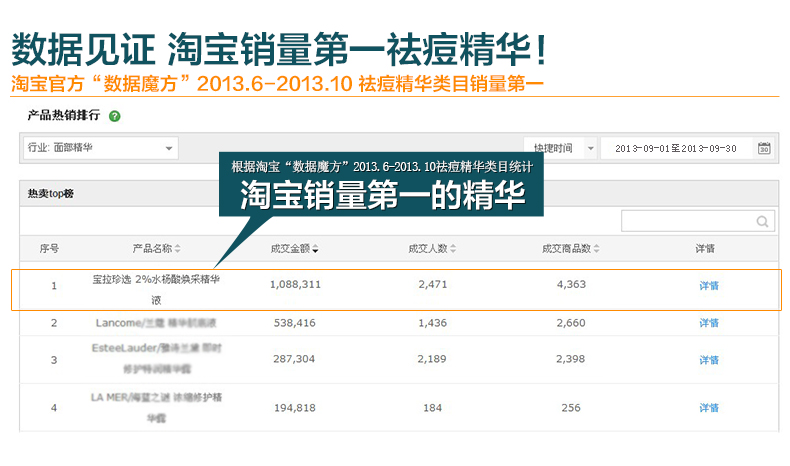Click items sold value 2,660

[x=571, y=323]
